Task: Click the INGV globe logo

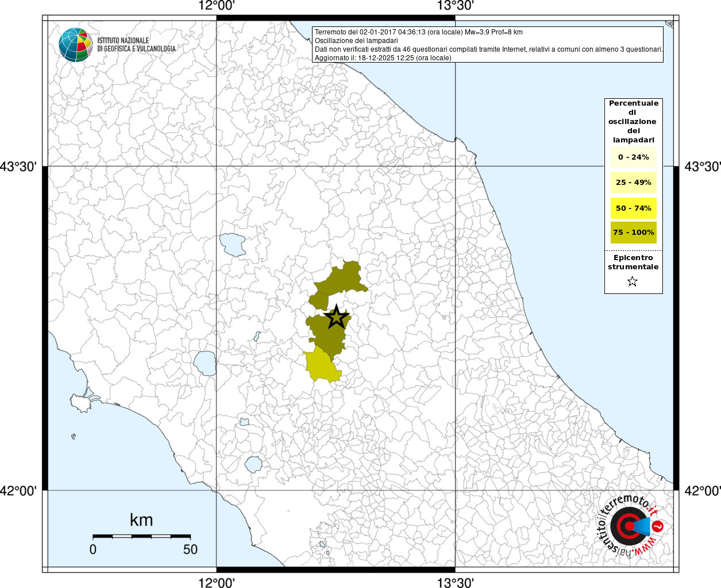Action: (x=75, y=44)
